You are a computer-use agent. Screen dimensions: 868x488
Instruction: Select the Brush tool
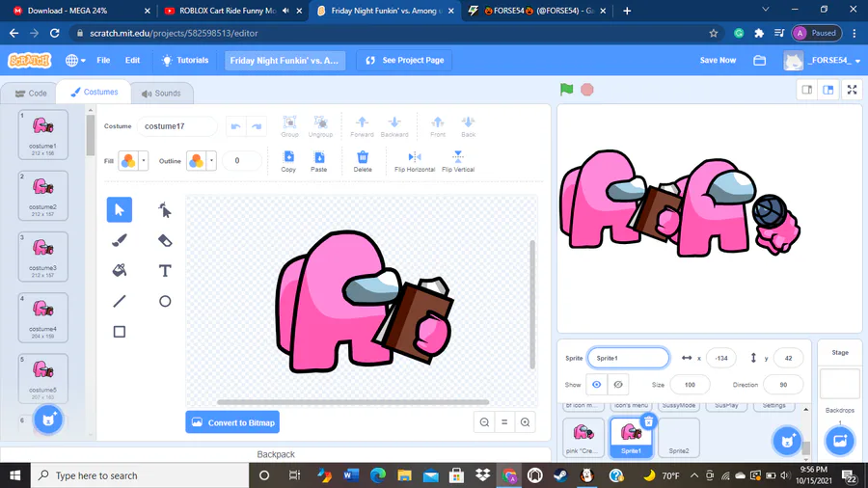tap(119, 240)
